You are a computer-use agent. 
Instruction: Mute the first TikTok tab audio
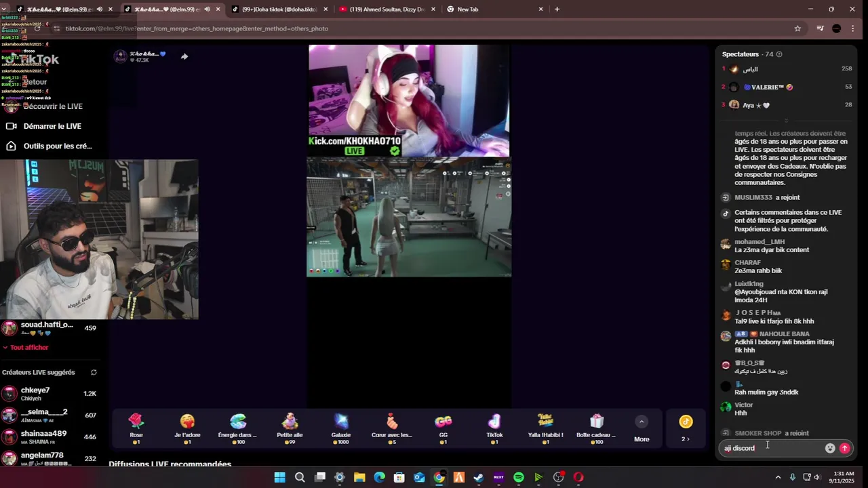coord(99,9)
